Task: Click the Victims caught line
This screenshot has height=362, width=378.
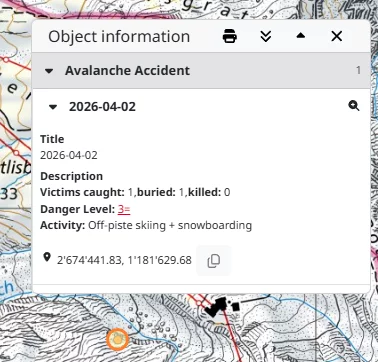Action: tap(135, 192)
